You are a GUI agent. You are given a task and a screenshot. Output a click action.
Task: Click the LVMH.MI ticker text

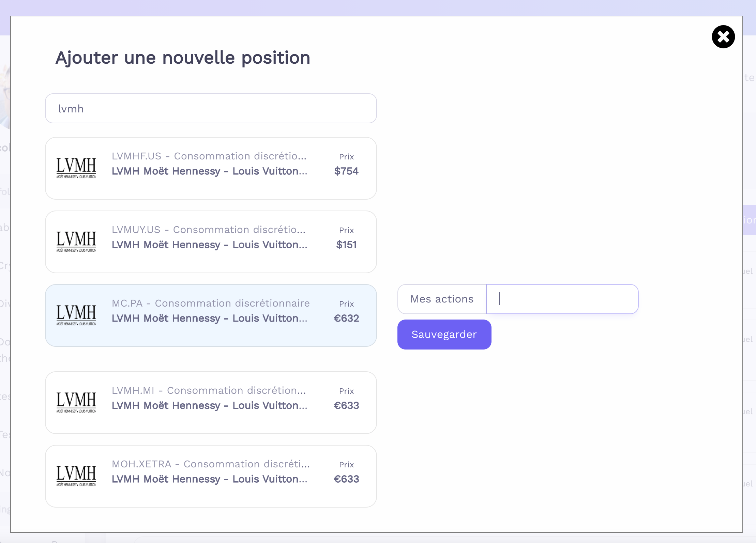click(x=133, y=390)
